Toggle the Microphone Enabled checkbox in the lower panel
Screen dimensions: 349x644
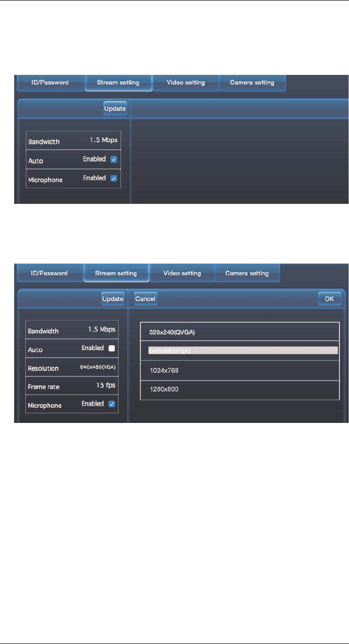click(x=112, y=404)
